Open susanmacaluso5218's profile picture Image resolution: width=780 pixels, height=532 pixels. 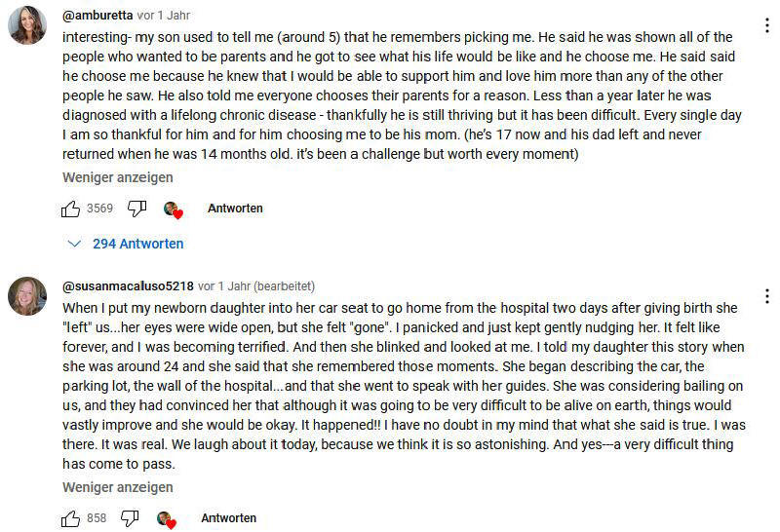(27, 295)
